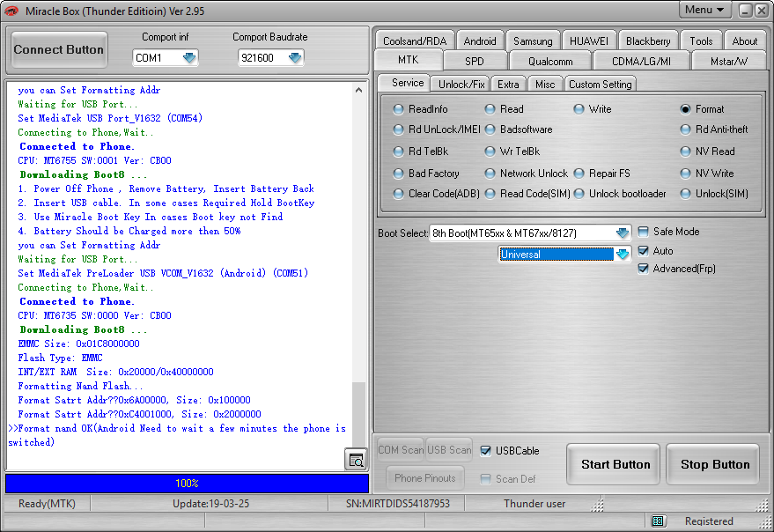Expand the Universal model dropdown
The height and width of the screenshot is (532, 774).
click(x=622, y=254)
